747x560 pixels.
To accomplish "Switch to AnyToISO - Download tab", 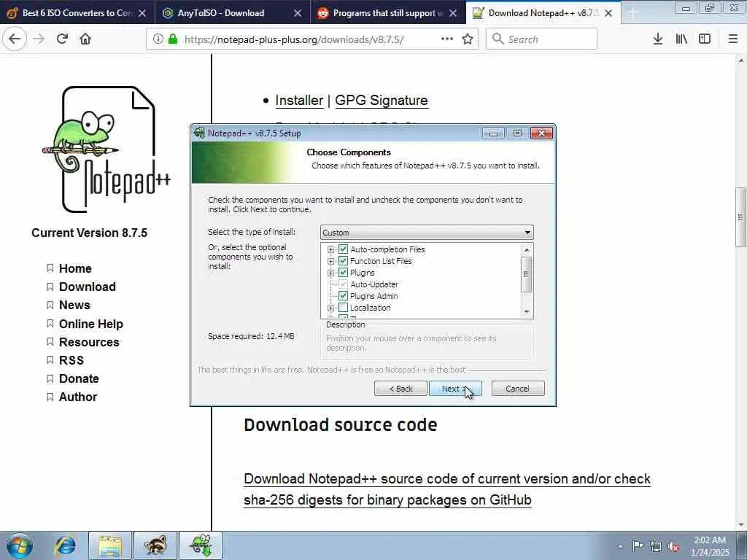I will pos(233,13).
